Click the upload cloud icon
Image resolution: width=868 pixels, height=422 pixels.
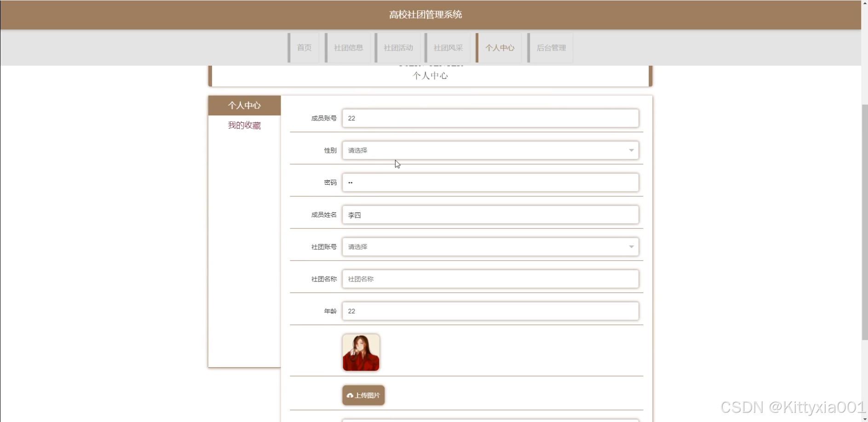350,395
